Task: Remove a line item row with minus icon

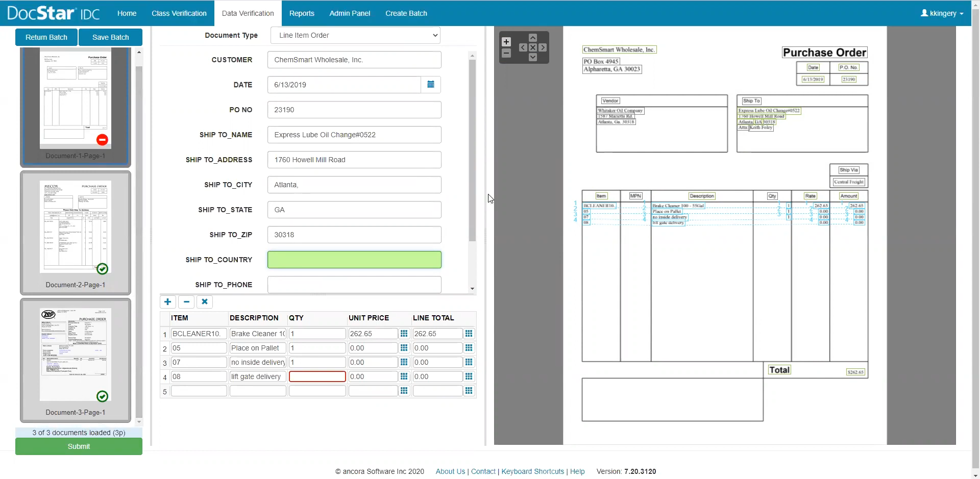Action: [x=186, y=301]
